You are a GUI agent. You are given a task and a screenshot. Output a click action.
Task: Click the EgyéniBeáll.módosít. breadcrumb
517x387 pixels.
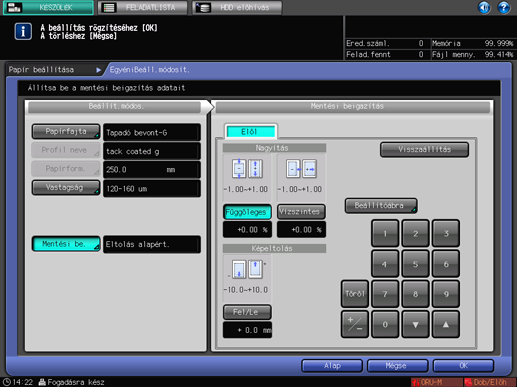[149, 70]
